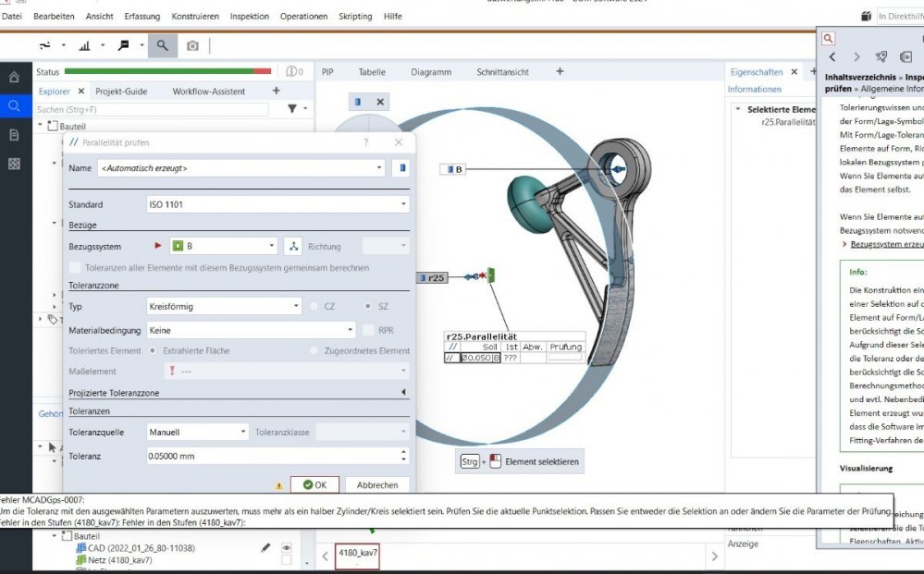This screenshot has width=924, height=574.
Task: Click the camera snapshot icon in toolbar
Action: click(192, 45)
